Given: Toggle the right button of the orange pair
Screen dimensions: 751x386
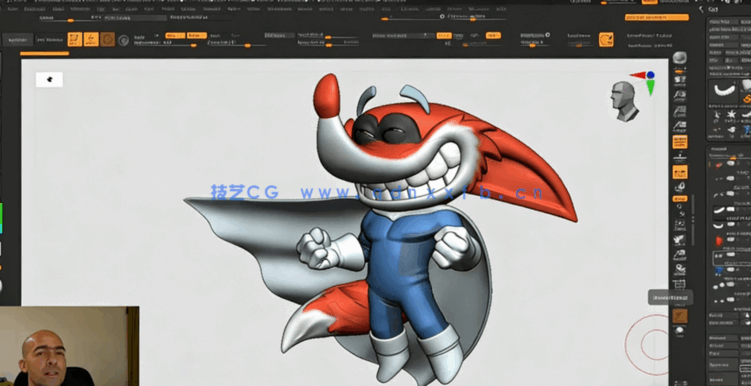Looking at the screenshot, I should (197, 35).
